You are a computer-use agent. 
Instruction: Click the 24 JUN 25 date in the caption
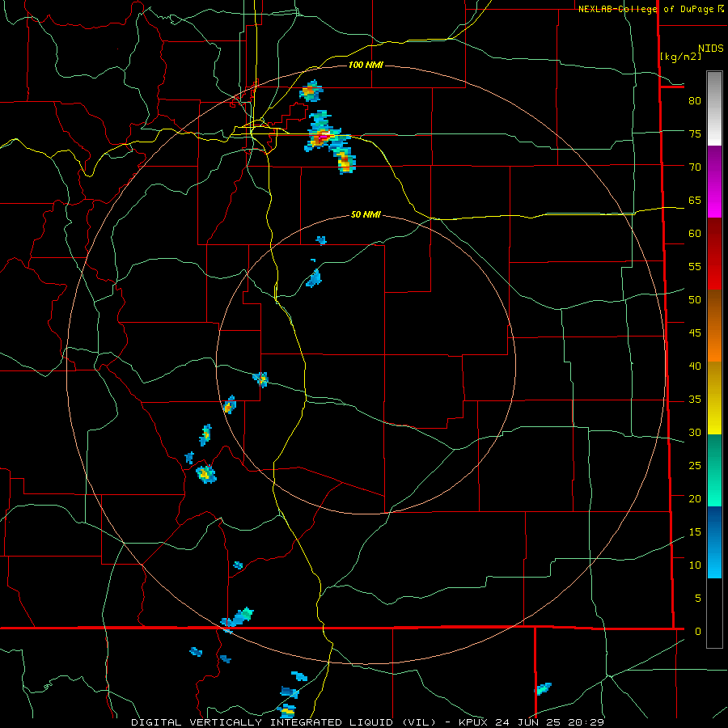528,722
